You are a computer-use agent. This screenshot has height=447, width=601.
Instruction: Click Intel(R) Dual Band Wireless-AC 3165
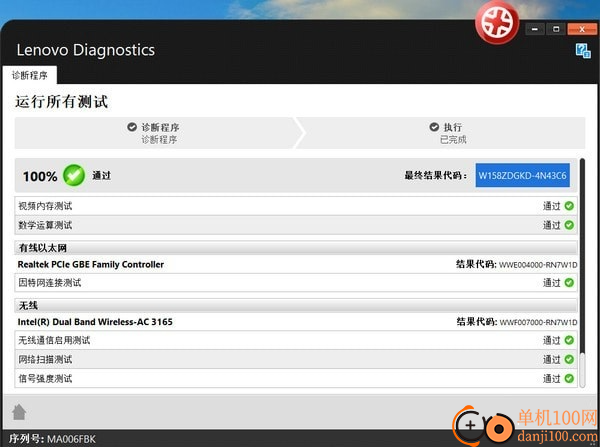click(x=95, y=322)
